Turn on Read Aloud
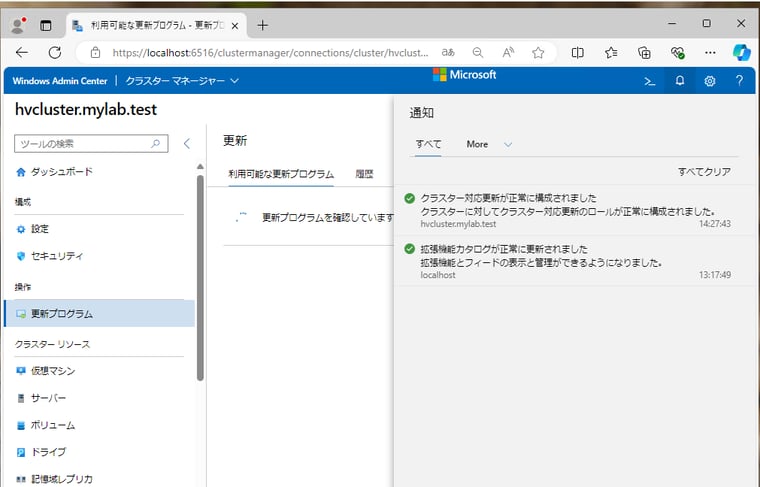760x487 pixels. coord(508,52)
